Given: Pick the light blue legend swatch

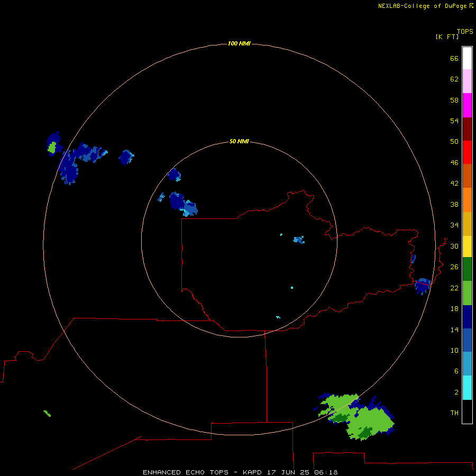Looking at the screenshot, I should point(467,363).
